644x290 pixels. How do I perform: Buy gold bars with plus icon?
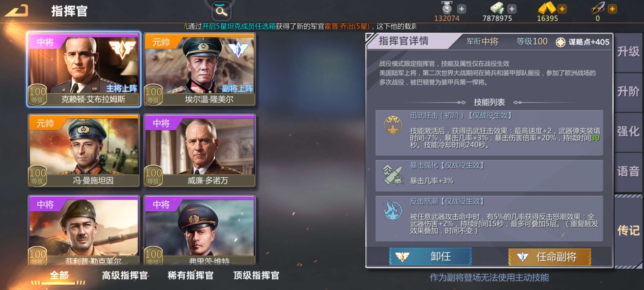point(562,9)
